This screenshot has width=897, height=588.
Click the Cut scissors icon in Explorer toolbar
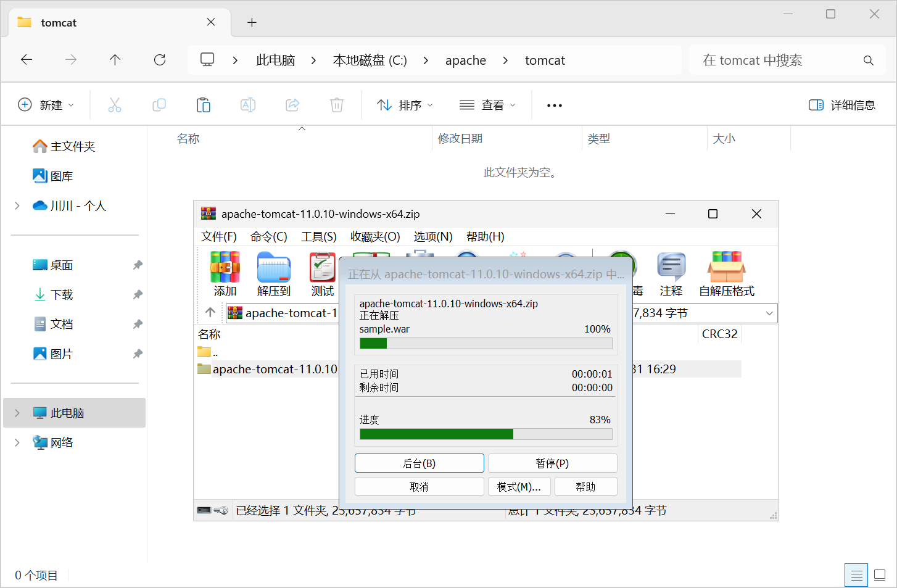tap(115, 105)
